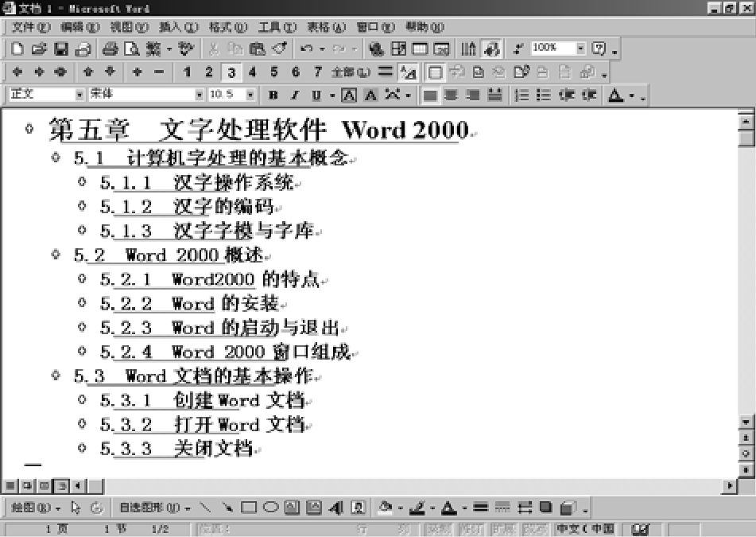Click Numbered list icon
Viewport: 756px width, 537px height.
pyautogui.click(x=521, y=95)
